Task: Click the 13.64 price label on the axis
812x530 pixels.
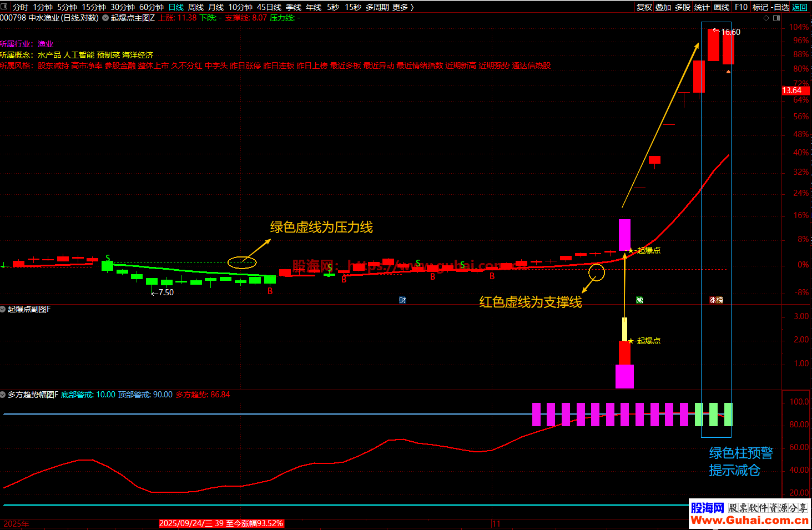Action: 792,90
